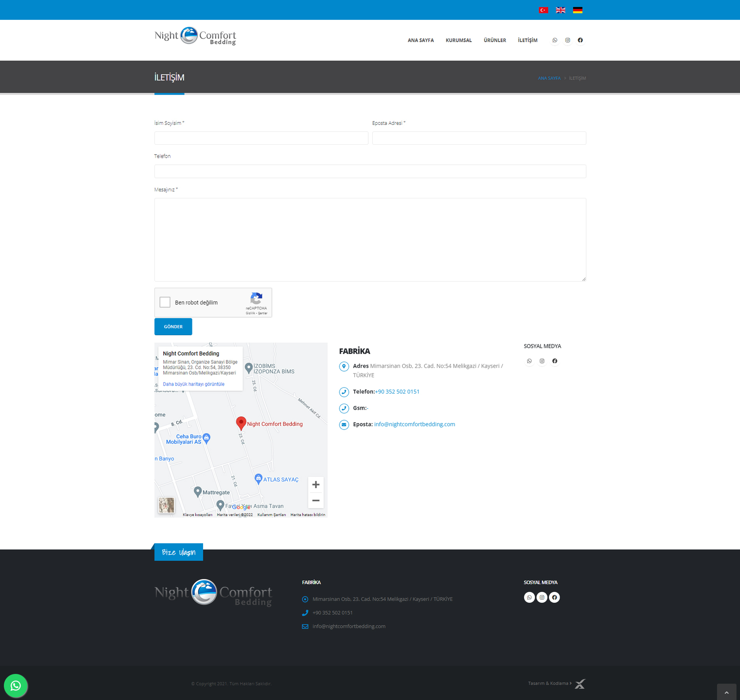Click the Ceha Buro Mobilyalari map marker
740x700 pixels.
pyautogui.click(x=207, y=438)
